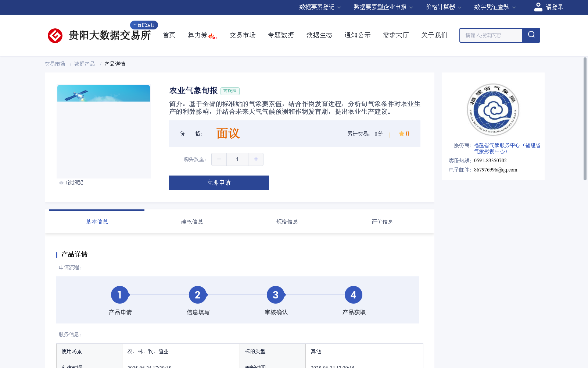Click the 产品详情 breadcrumb text
The width and height of the screenshot is (588, 368).
(115, 64)
